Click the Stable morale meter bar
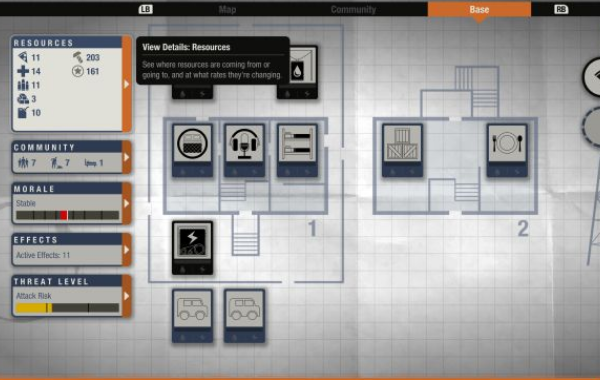Image resolution: width=600 pixels, height=380 pixels. [x=67, y=215]
